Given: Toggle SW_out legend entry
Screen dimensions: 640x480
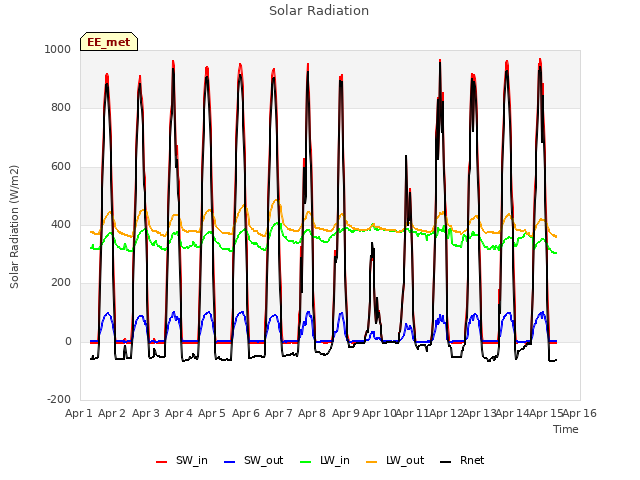Looking at the screenshot, I should [253, 460].
